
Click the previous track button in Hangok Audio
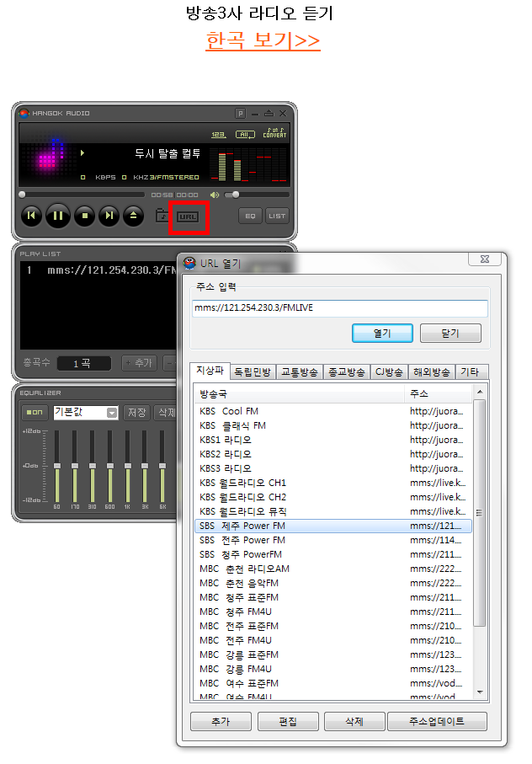(31, 216)
